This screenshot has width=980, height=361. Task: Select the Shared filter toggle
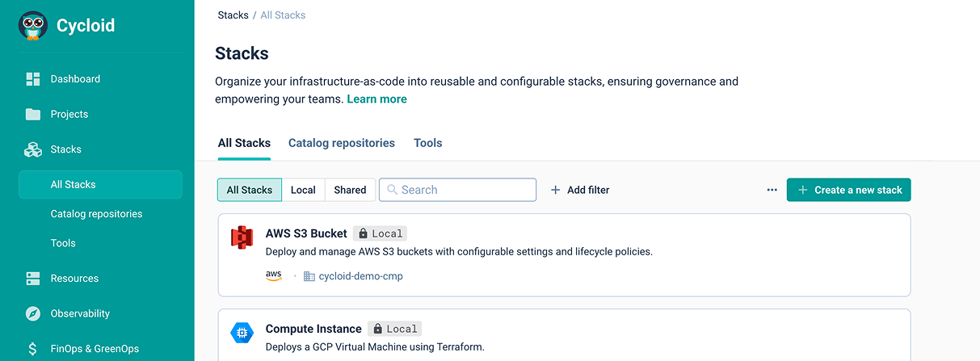tap(350, 190)
